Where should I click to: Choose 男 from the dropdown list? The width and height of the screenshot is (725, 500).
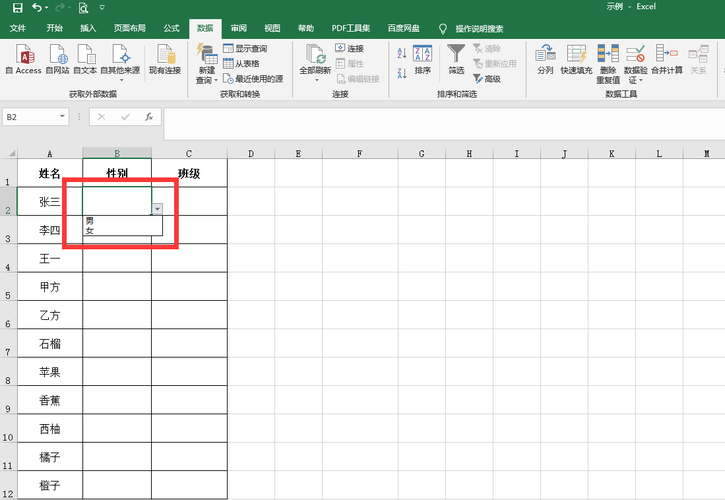tap(122, 221)
